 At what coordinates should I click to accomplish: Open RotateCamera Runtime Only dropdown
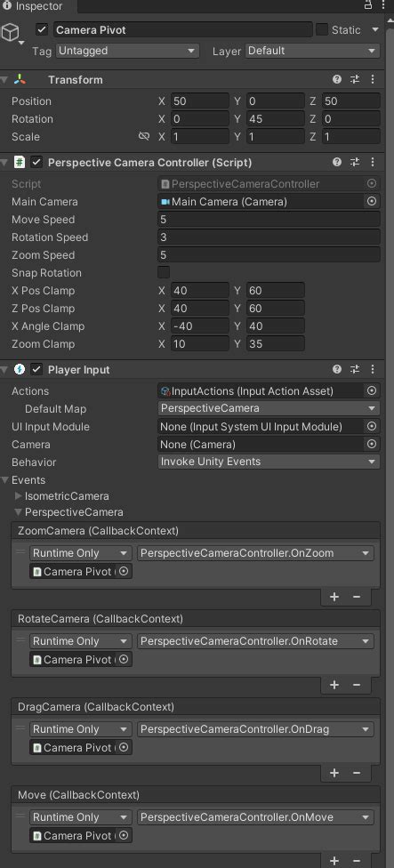pos(81,641)
